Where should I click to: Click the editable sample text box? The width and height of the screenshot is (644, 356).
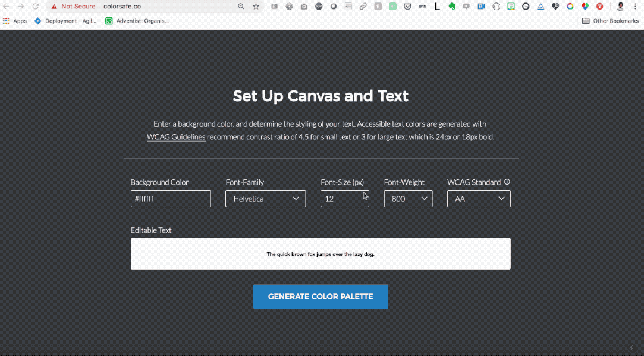tap(321, 254)
